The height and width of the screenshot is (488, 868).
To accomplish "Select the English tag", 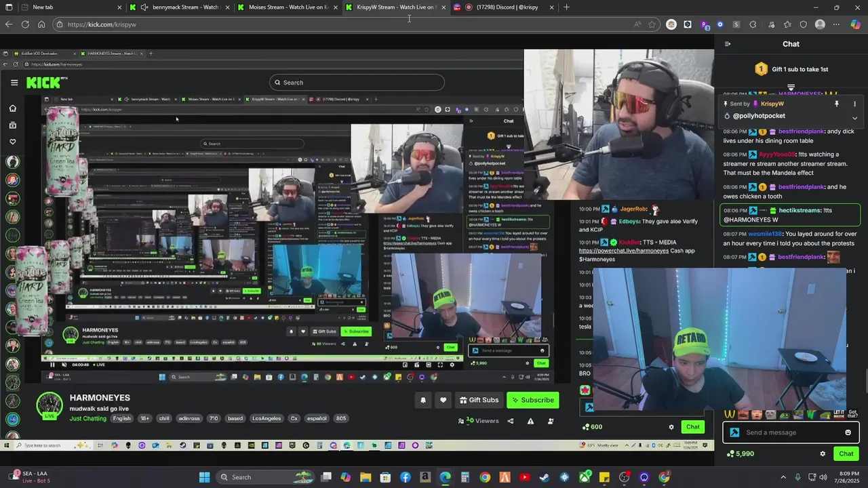I will (x=122, y=419).
